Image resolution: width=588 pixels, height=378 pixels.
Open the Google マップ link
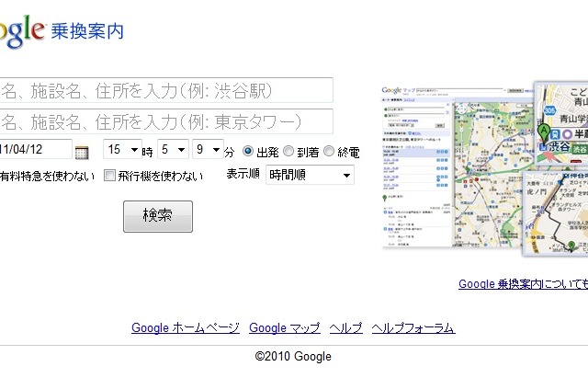click(x=285, y=328)
